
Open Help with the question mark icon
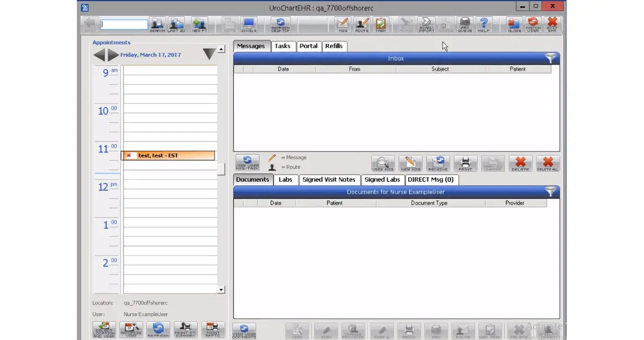[483, 25]
